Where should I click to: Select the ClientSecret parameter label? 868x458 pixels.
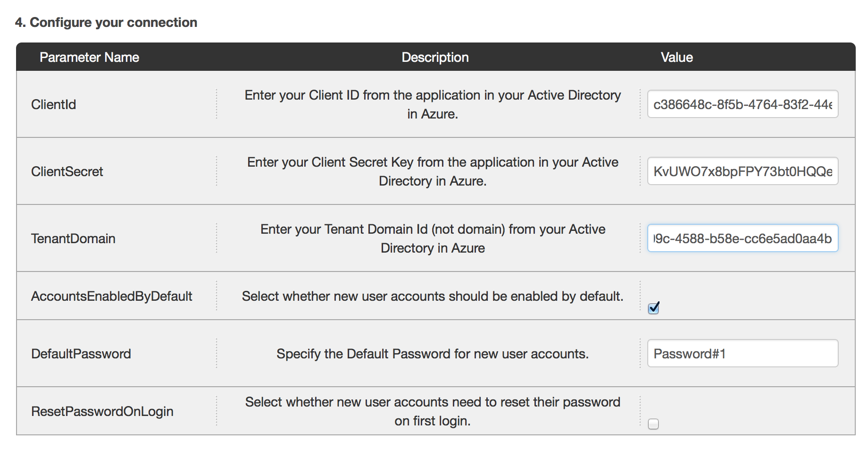(67, 171)
